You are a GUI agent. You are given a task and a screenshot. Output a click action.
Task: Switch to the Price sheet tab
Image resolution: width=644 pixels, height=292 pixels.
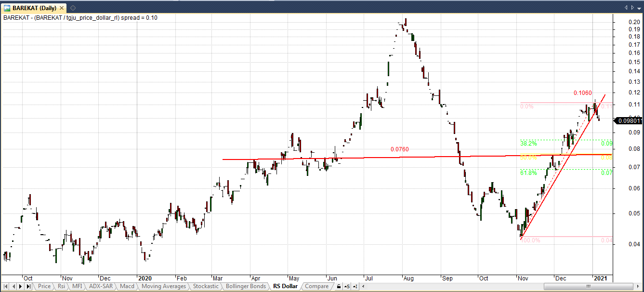(x=44, y=286)
